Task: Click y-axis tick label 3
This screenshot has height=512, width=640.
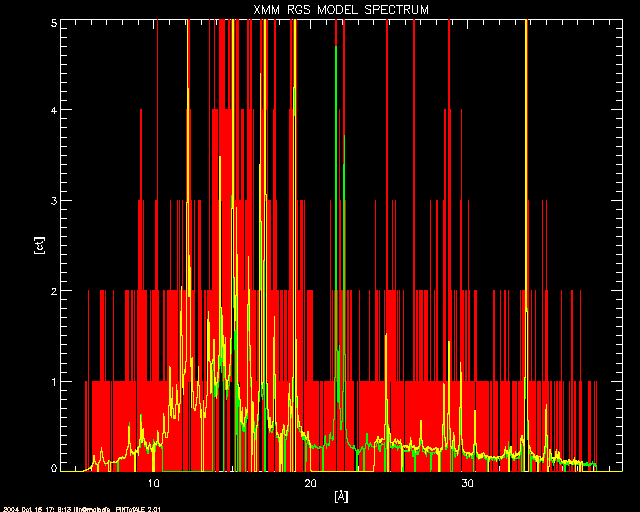Action: click(x=53, y=201)
